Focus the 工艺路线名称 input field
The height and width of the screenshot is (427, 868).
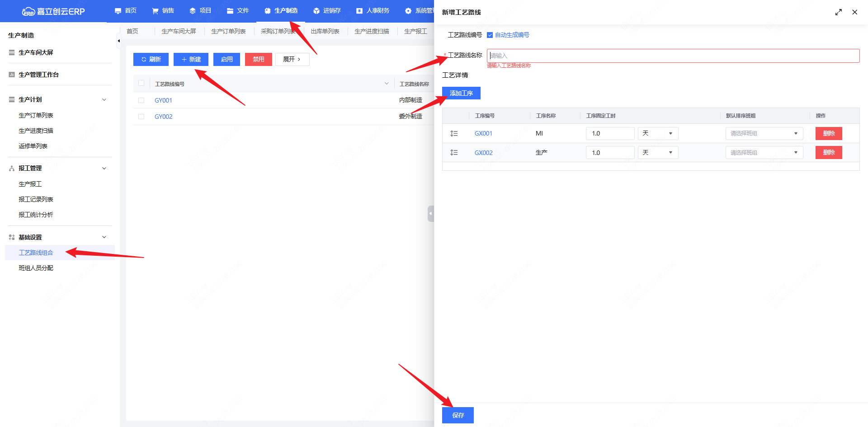(673, 56)
